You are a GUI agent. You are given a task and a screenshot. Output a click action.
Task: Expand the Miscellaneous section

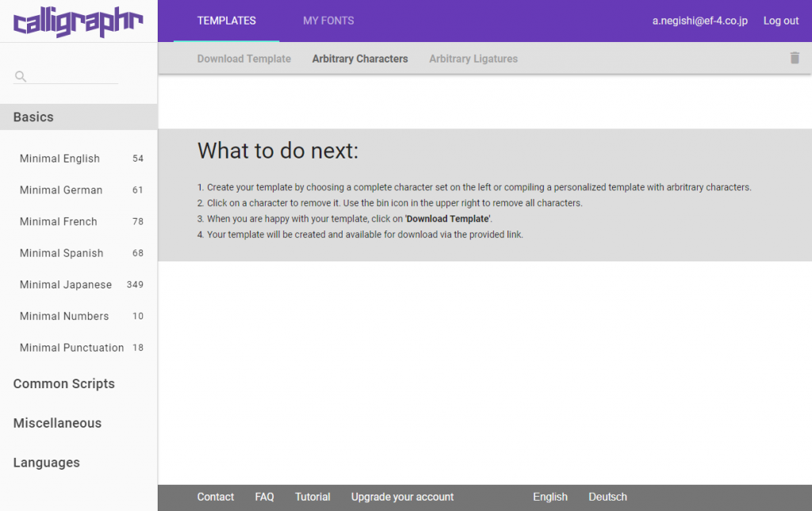(x=57, y=423)
